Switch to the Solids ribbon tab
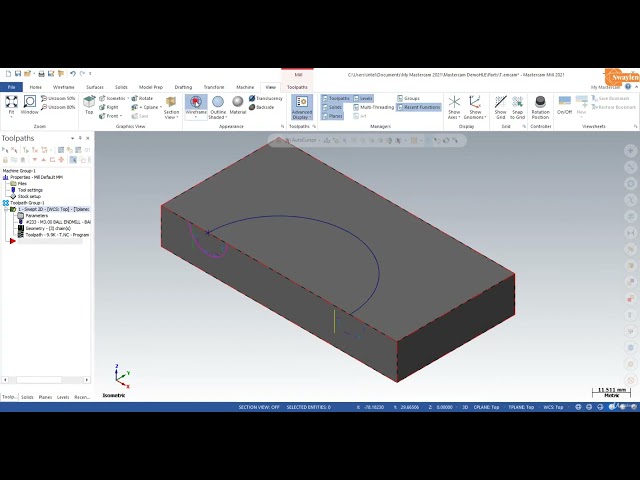The width and height of the screenshot is (640, 480). click(121, 87)
